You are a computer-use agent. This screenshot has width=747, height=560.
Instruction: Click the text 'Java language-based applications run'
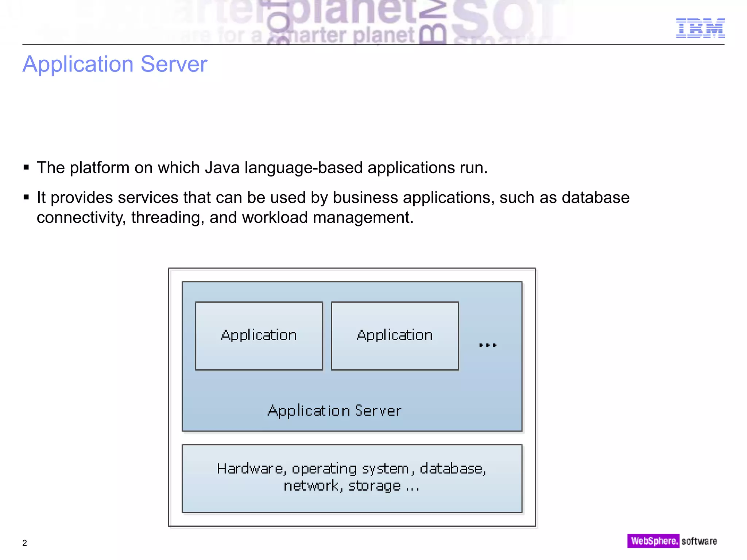pyautogui.click(x=346, y=168)
